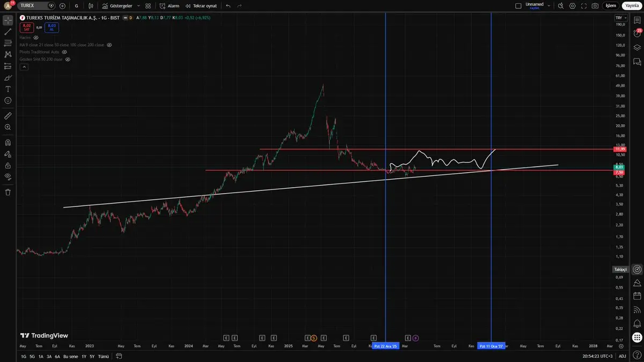Toggle visibility of MA 9 close indicator

pos(109,45)
